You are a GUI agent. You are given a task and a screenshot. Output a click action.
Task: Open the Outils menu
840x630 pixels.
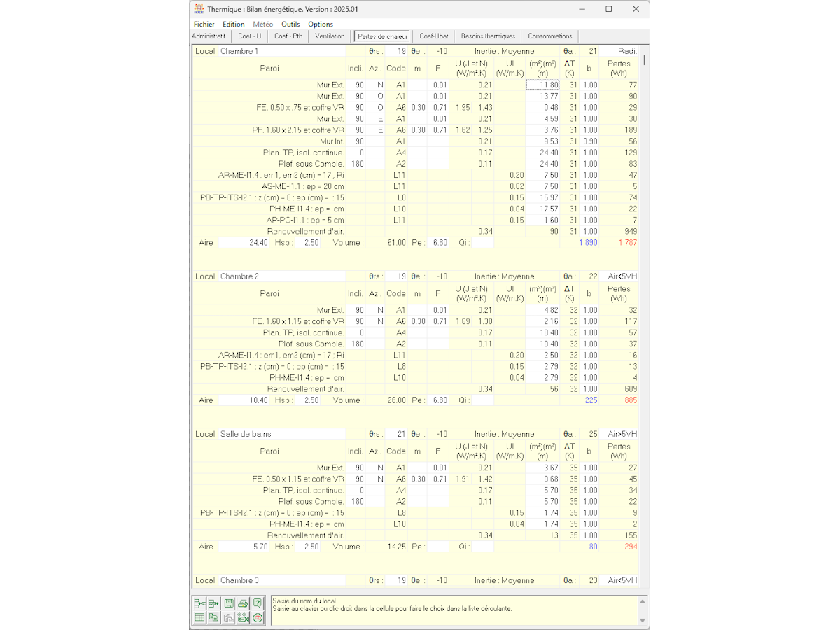tap(290, 24)
